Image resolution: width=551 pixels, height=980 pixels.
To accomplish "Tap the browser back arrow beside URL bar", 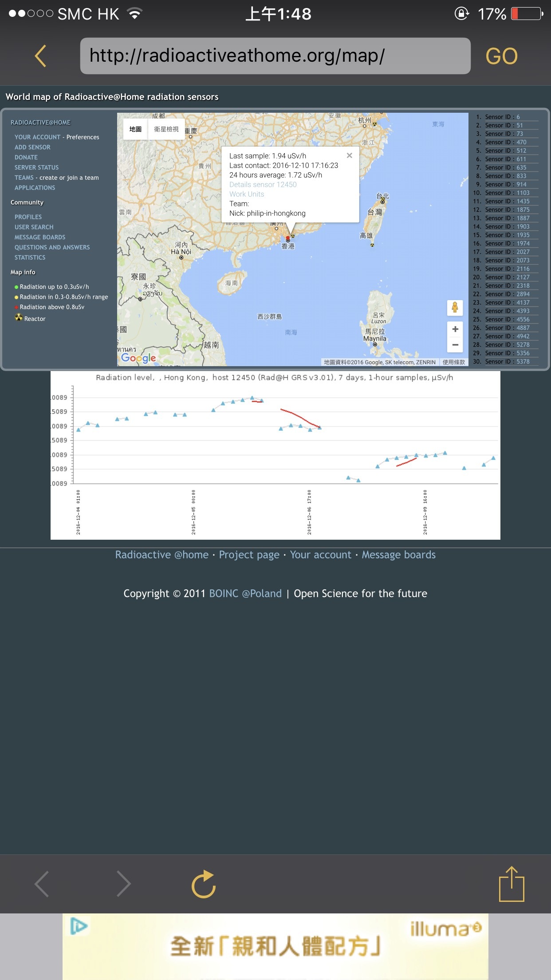I will [40, 56].
